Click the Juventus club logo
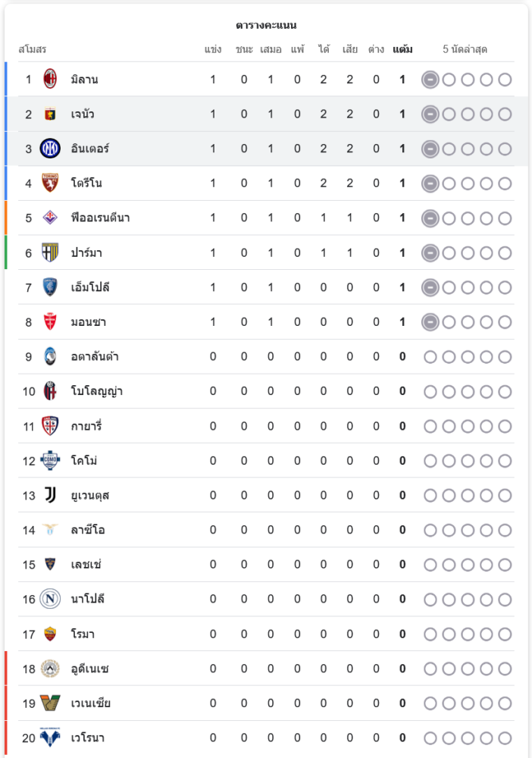532x758 pixels. [x=50, y=495]
